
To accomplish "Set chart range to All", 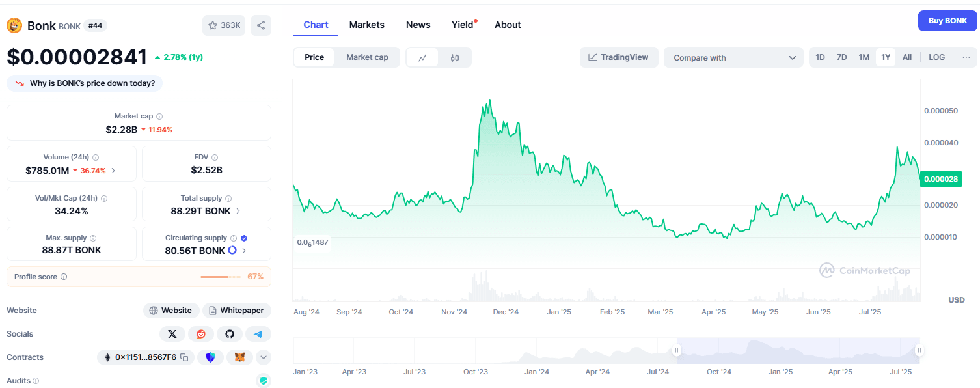I will (x=907, y=57).
